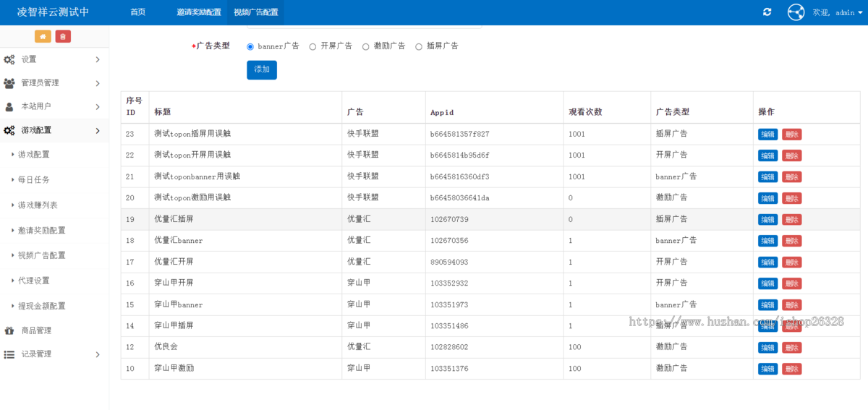Click the 添加 button
Viewport: 868px width, 410px height.
click(x=262, y=69)
